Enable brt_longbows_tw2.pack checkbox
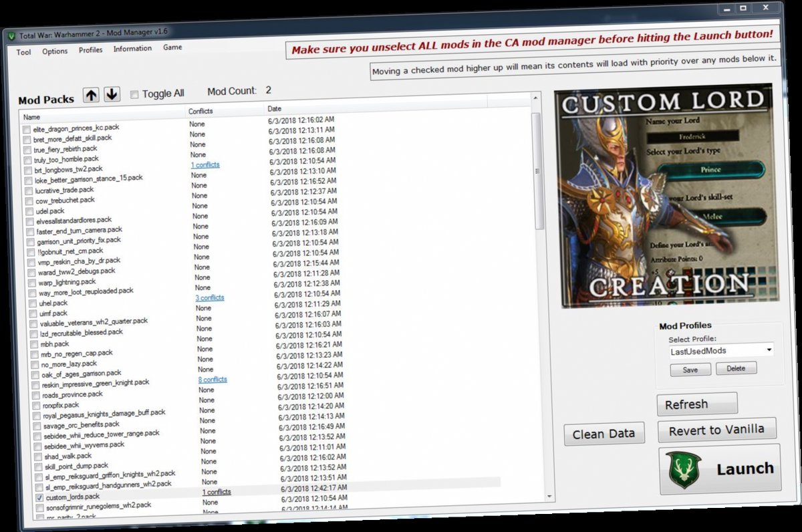This screenshot has height=532, width=802. pos(29,170)
